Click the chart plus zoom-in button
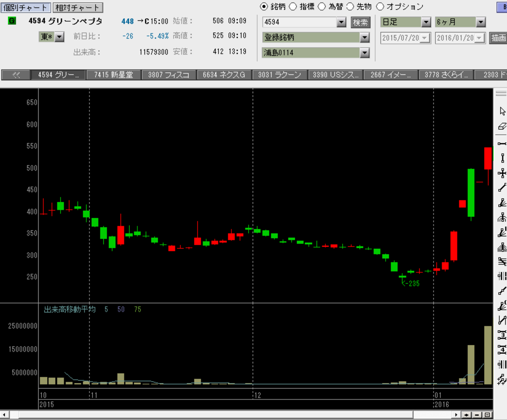The image size is (507, 420). click(x=466, y=415)
